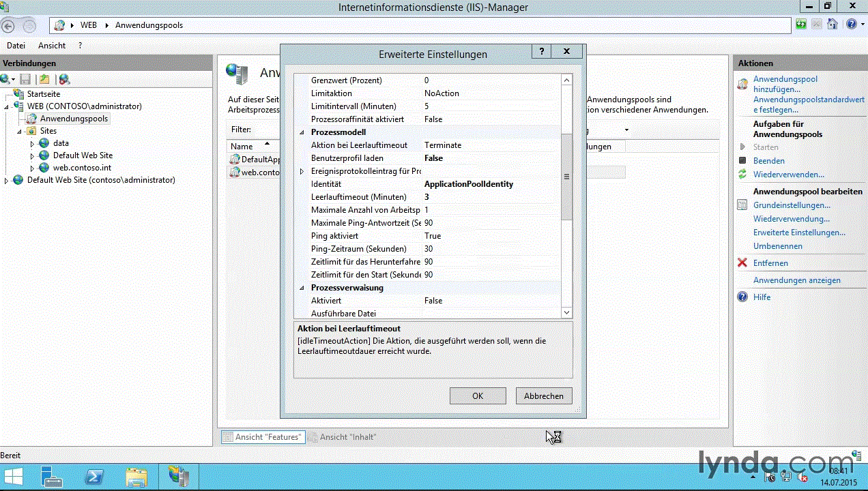Click the IIS Manager taskbar icon

pos(179,476)
